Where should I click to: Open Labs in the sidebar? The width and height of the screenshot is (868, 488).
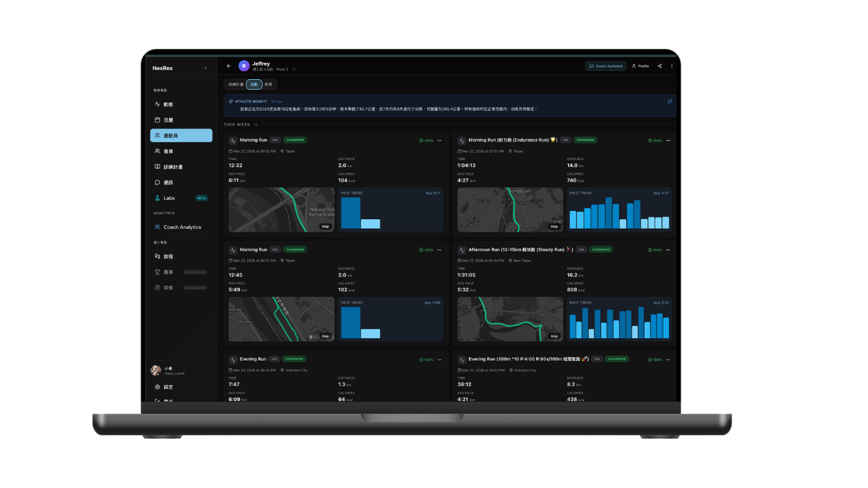(181, 198)
